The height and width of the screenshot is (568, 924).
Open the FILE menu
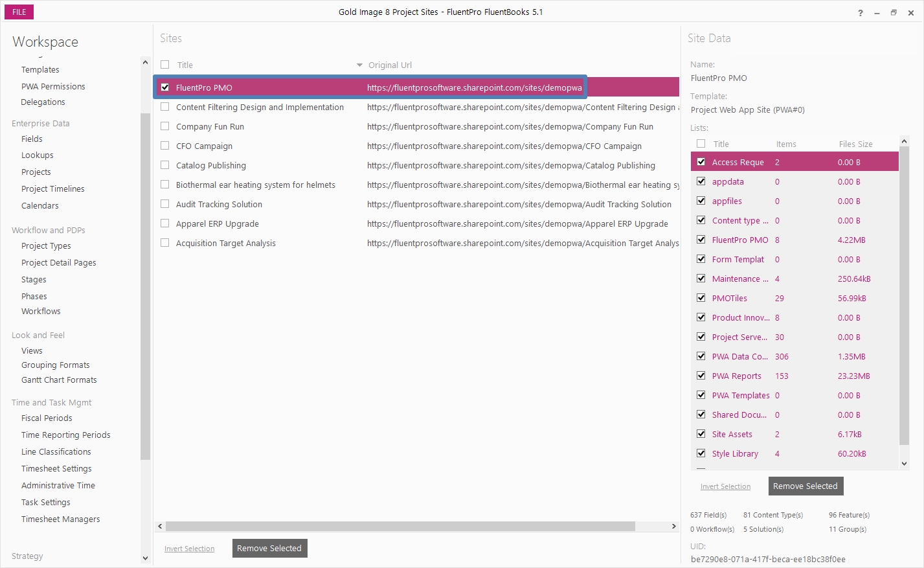tap(19, 12)
